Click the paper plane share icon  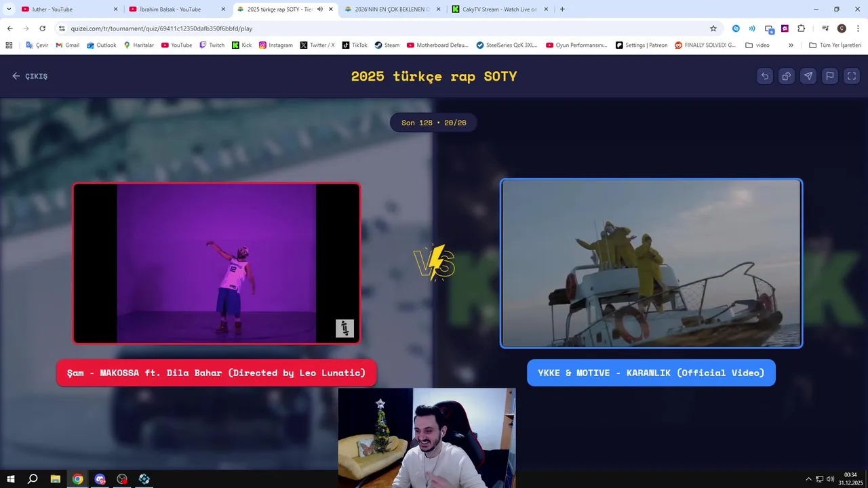point(808,76)
